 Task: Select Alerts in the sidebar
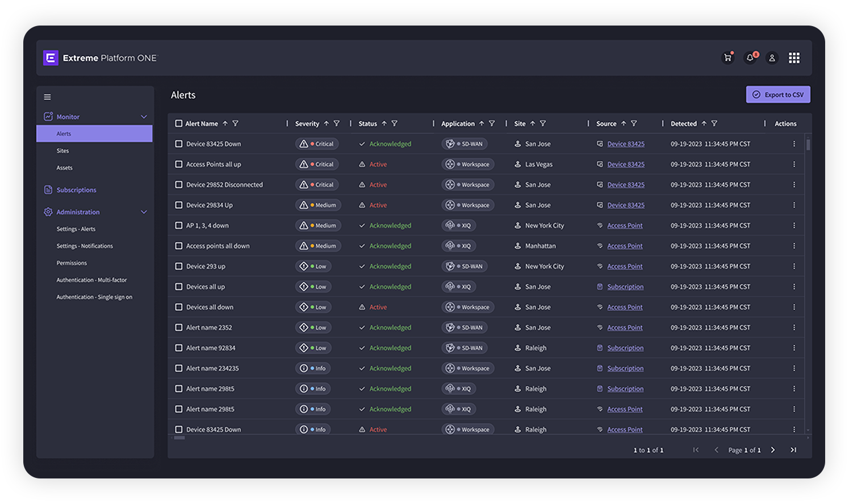coord(94,134)
